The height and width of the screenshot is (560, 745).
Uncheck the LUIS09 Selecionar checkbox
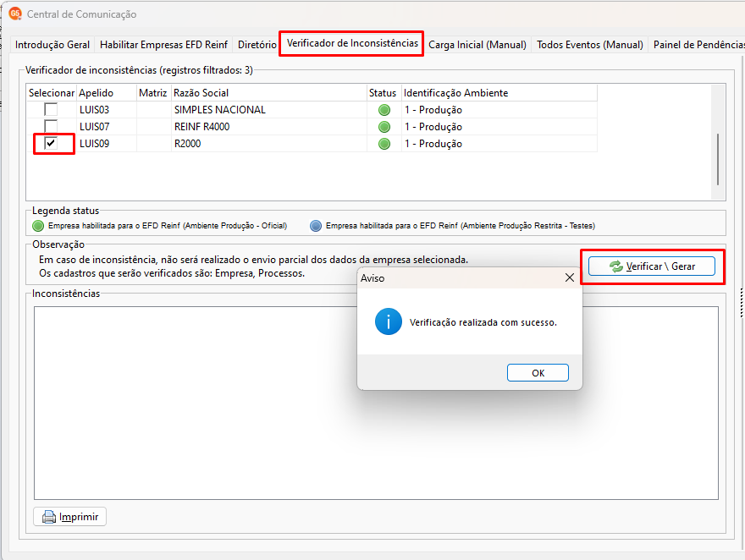tap(51, 143)
